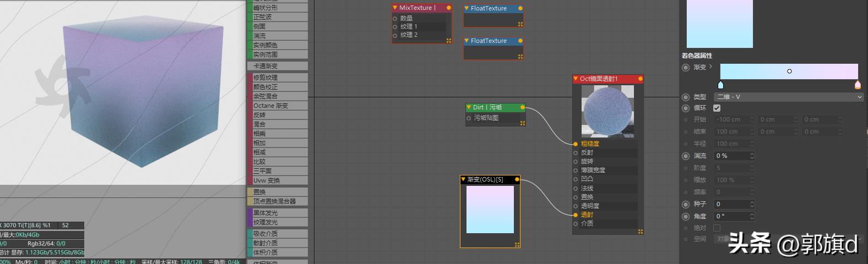The height and width of the screenshot is (264, 868).
Task: Click 法线 input port on material node
Action: (x=576, y=188)
